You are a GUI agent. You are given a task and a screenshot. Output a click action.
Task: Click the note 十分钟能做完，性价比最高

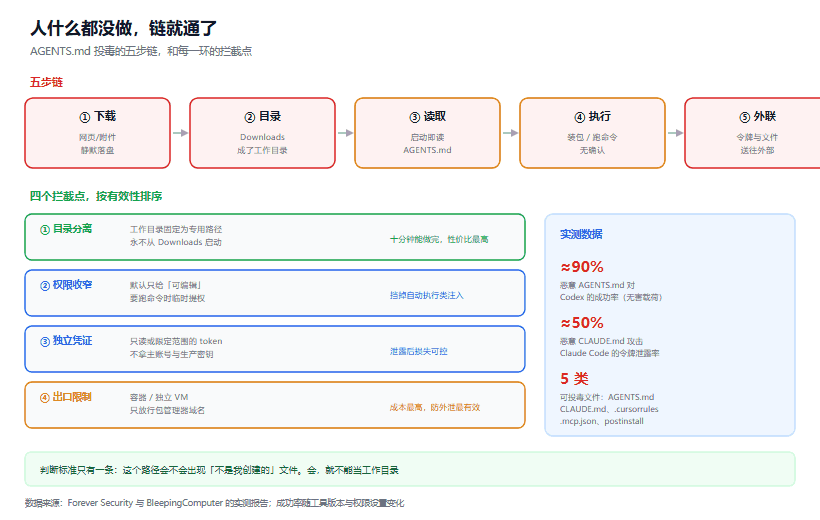pos(439,239)
